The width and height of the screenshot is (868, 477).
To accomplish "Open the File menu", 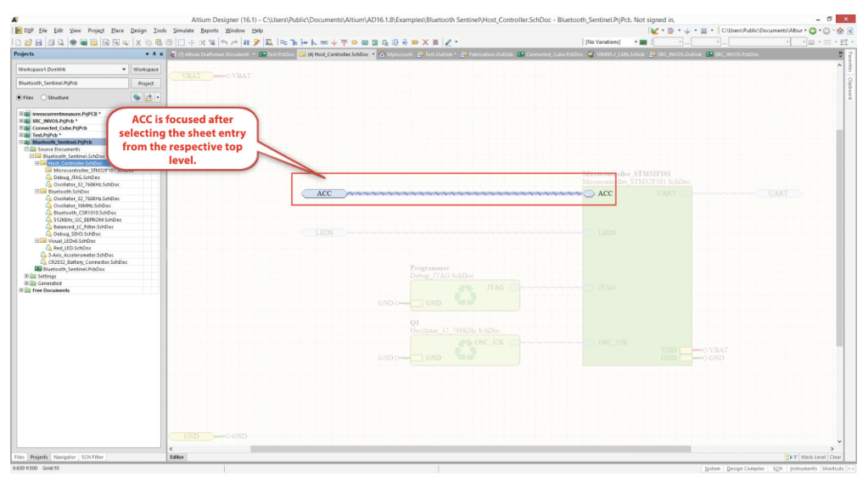I will [42, 31].
